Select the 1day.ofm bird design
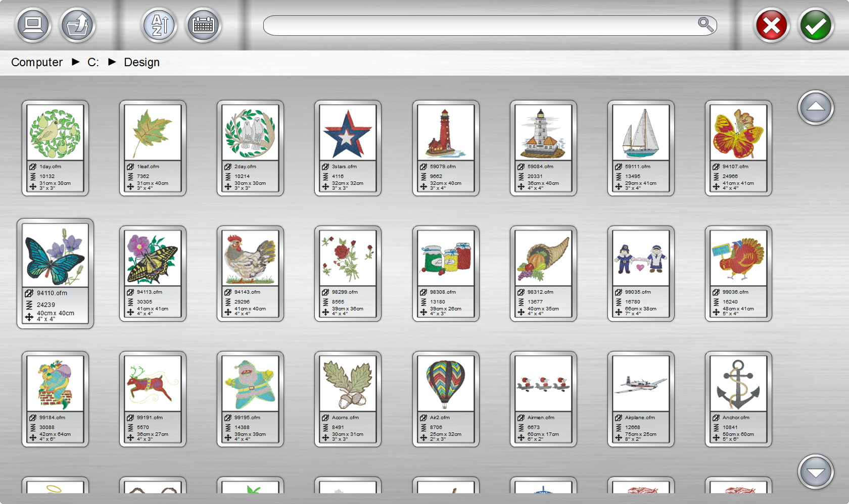Screen dimensions: 849x504 [x=55, y=133]
